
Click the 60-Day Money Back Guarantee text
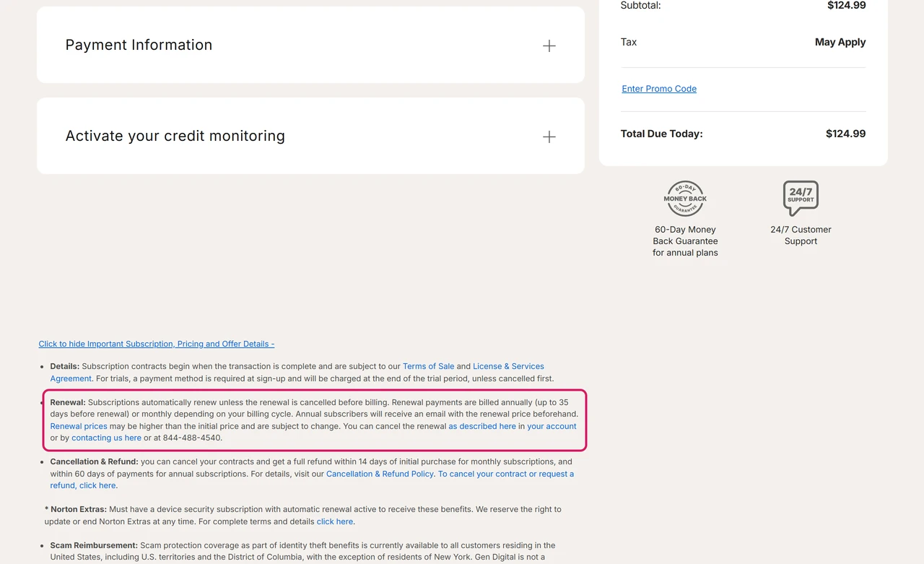(685, 241)
